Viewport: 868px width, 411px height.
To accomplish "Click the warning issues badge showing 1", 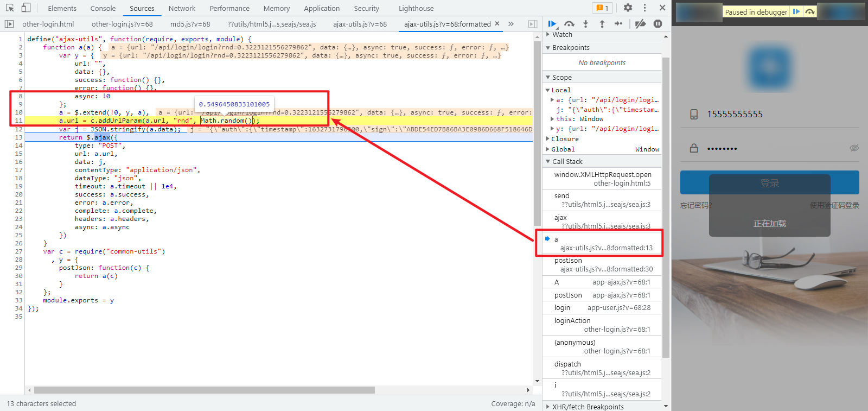I will coord(602,8).
